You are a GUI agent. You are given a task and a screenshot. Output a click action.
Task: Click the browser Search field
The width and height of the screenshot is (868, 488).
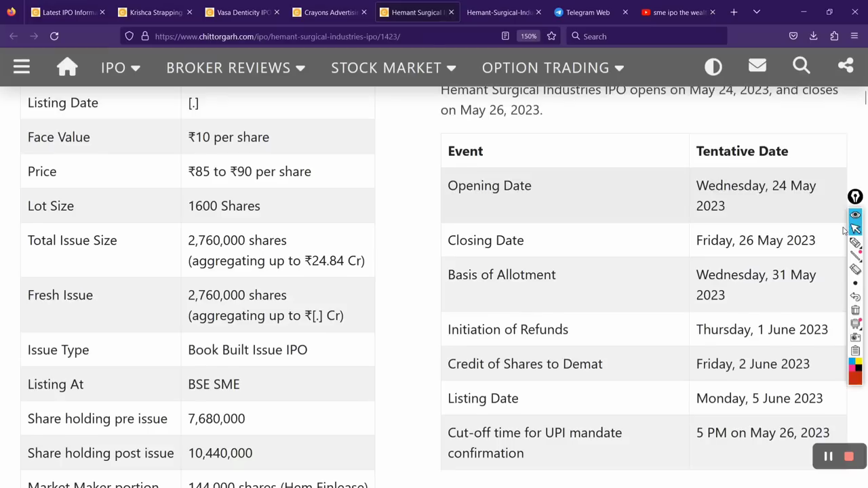(648, 36)
